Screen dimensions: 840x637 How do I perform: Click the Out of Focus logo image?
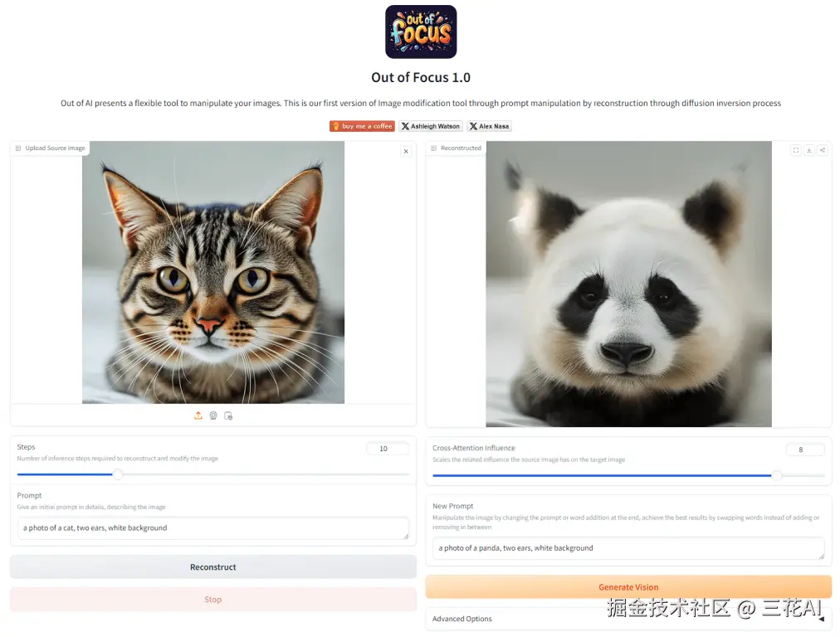(421, 32)
